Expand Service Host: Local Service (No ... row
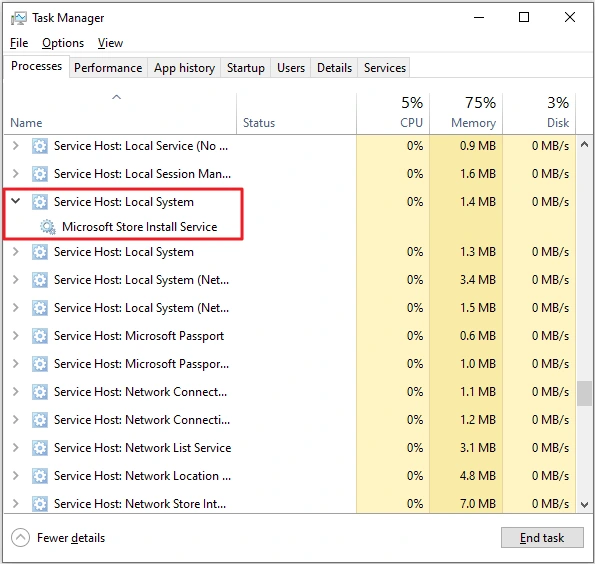 16,146
